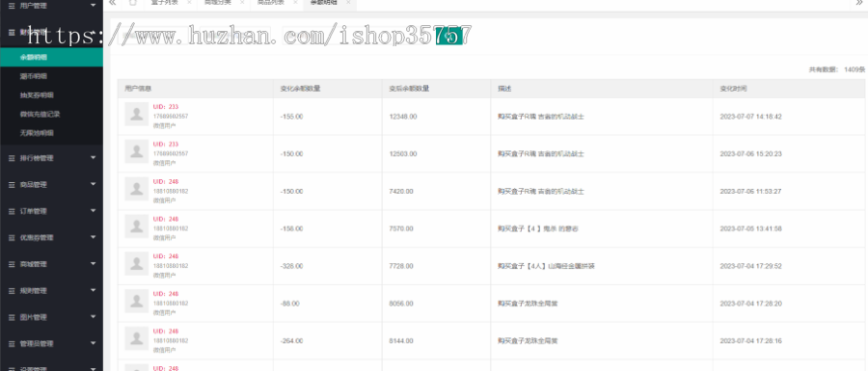Expand the 排行榜管理 menu arrow
Viewport: 868px width, 371px height.
pyautogui.click(x=93, y=158)
